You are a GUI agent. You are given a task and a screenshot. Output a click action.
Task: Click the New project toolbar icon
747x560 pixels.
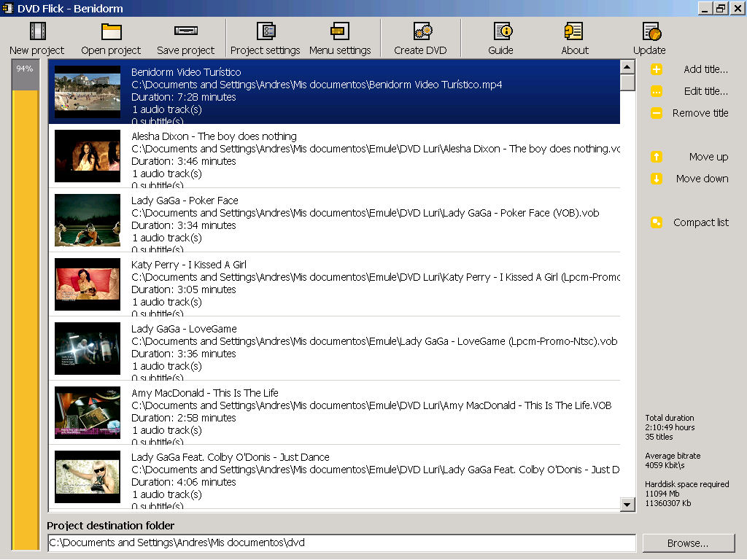37,32
